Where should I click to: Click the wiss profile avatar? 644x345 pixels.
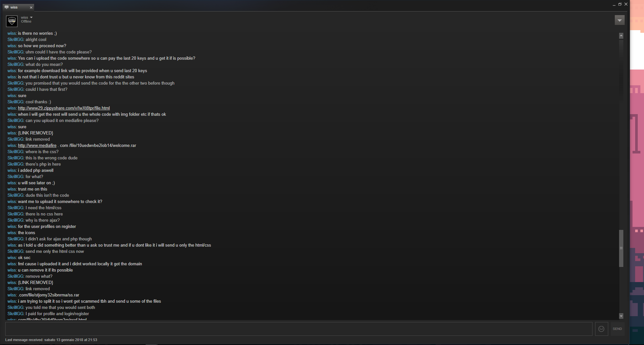point(12,21)
